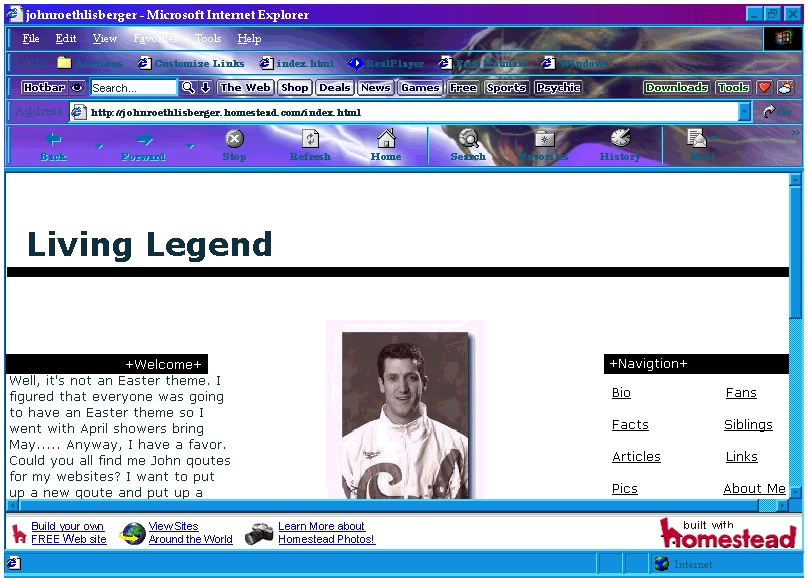
Task: Open the Favorites menu
Action: [155, 38]
